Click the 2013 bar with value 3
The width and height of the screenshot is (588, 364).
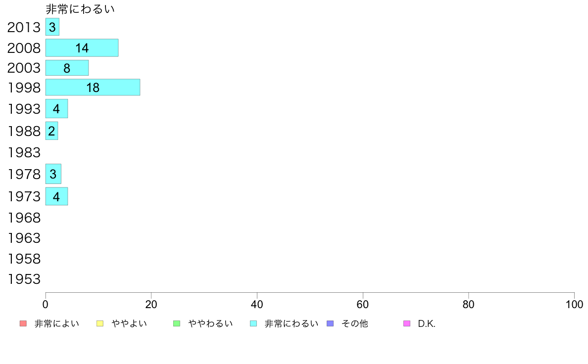[52, 27]
